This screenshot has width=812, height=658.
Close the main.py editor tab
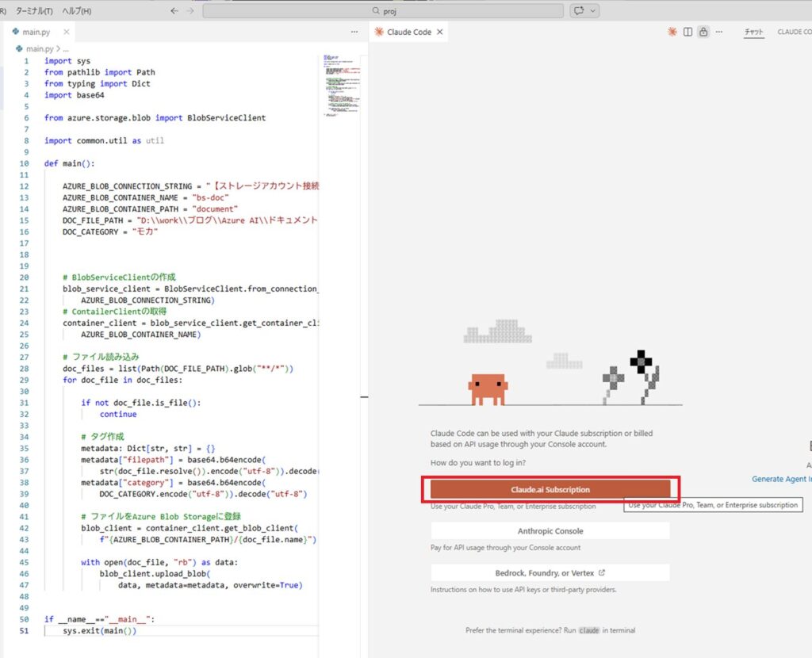pyautogui.click(x=67, y=32)
